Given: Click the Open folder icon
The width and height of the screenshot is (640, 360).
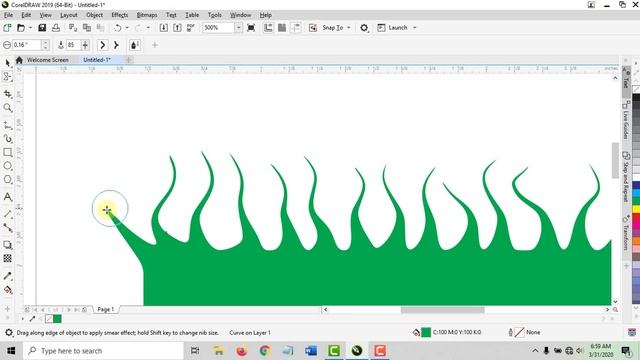Looking at the screenshot, I should pos(20,28).
